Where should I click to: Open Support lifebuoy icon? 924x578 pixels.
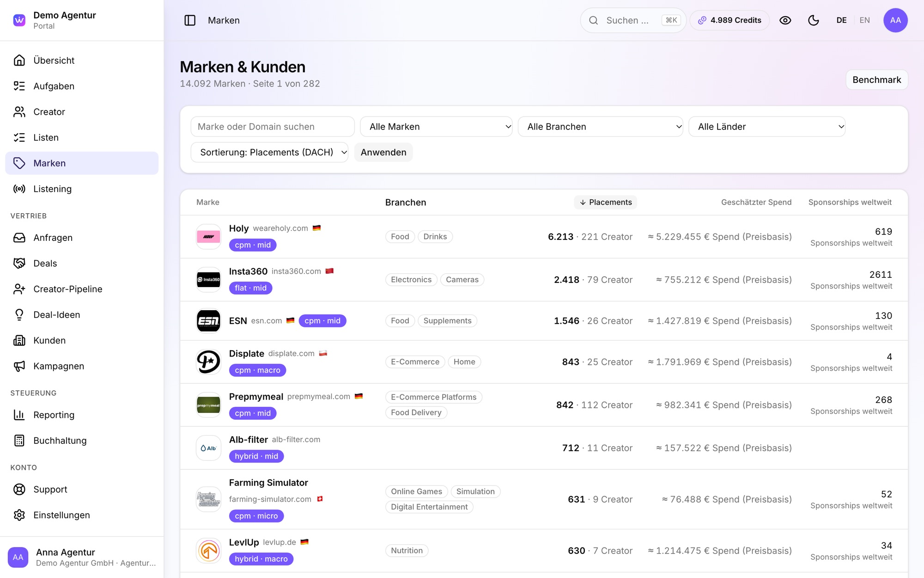pyautogui.click(x=19, y=489)
